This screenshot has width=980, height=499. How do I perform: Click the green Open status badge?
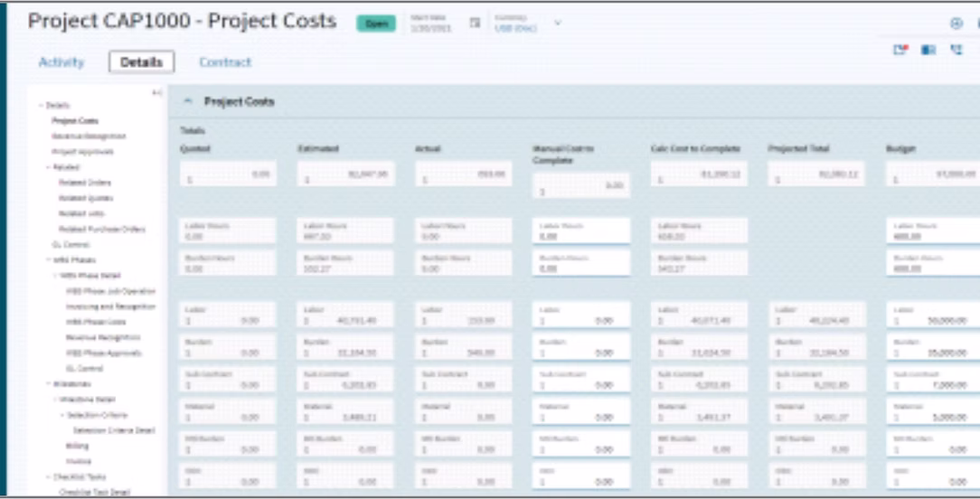click(376, 24)
